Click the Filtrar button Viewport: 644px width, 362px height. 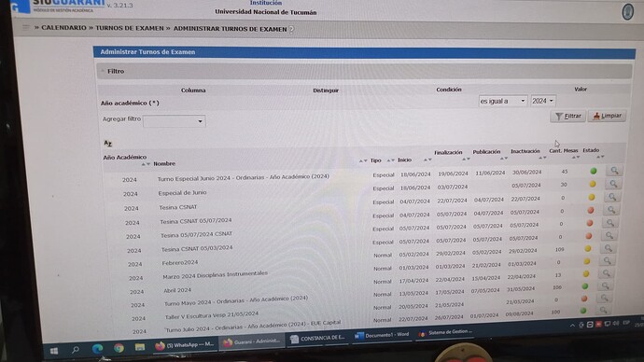[567, 116]
